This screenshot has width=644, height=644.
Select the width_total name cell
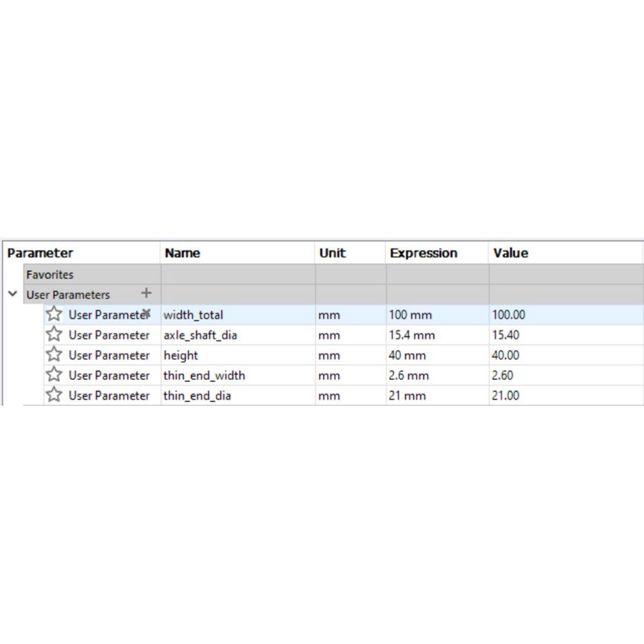click(238, 315)
